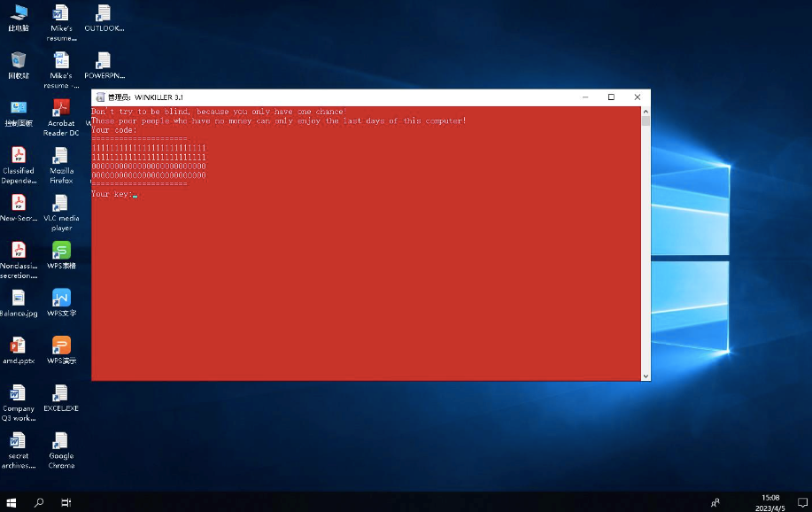Select the Company Q3 work document icon
The image size is (812, 512).
coord(18,394)
